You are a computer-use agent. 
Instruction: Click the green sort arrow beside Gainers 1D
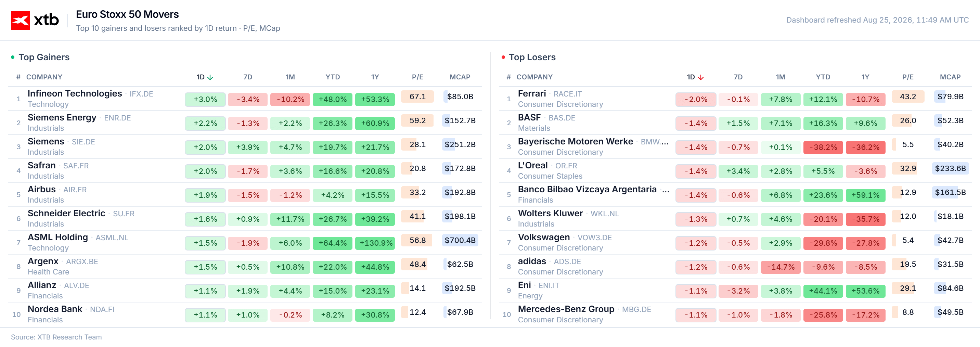pyautogui.click(x=210, y=77)
